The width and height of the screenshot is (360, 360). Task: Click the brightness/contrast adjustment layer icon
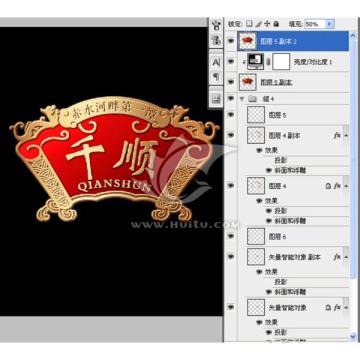point(256,62)
